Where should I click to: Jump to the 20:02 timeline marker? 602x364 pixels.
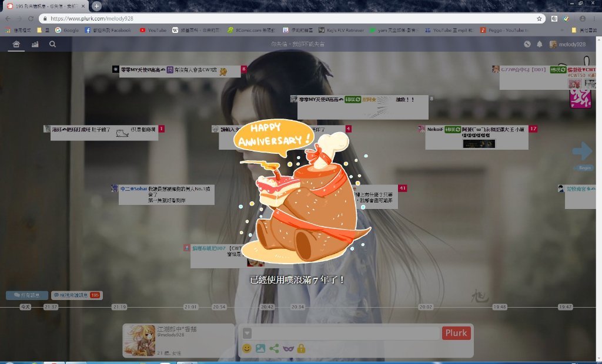point(426,307)
